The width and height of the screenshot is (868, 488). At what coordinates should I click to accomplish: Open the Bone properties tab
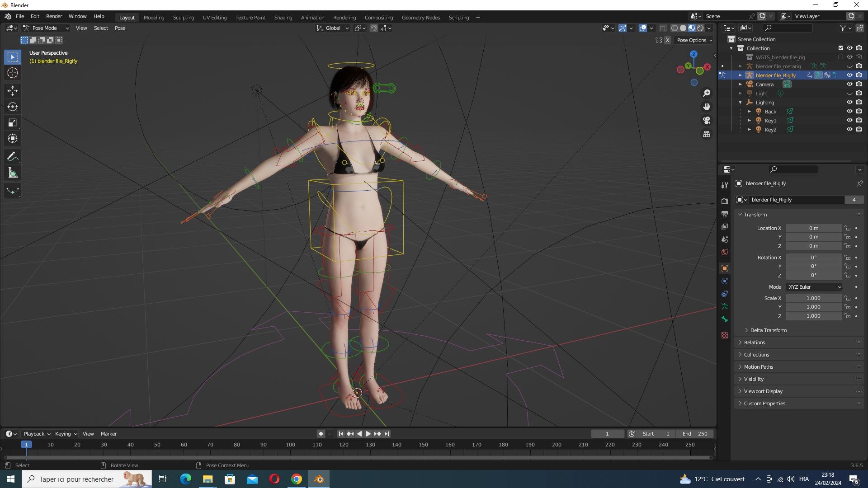coord(725,319)
